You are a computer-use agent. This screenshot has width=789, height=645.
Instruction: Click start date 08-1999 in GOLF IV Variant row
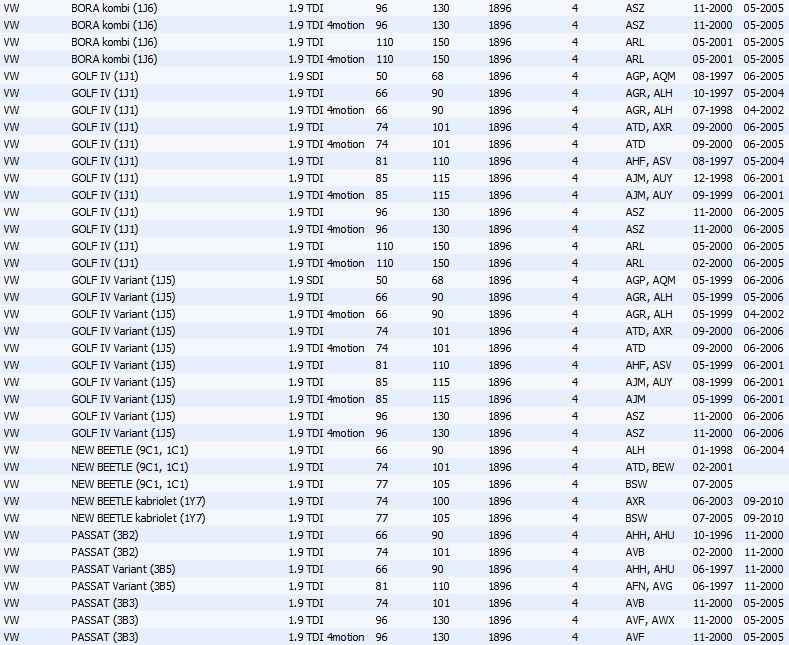point(712,382)
